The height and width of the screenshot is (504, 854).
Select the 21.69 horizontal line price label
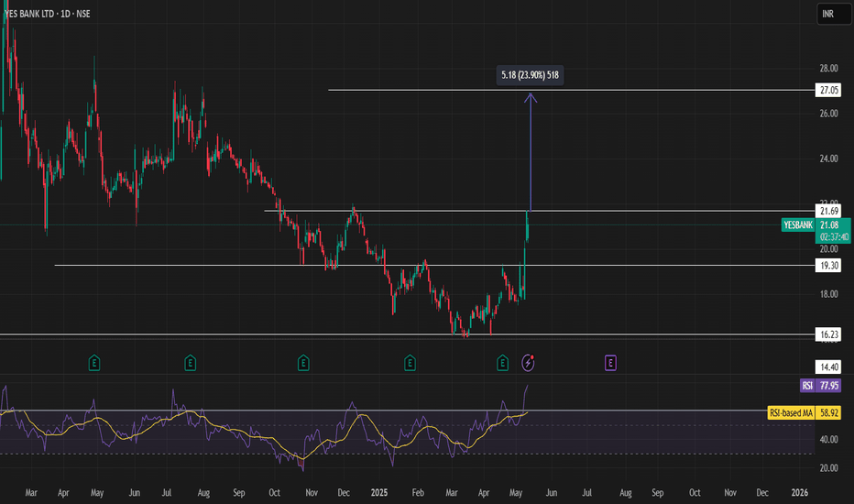pyautogui.click(x=828, y=211)
